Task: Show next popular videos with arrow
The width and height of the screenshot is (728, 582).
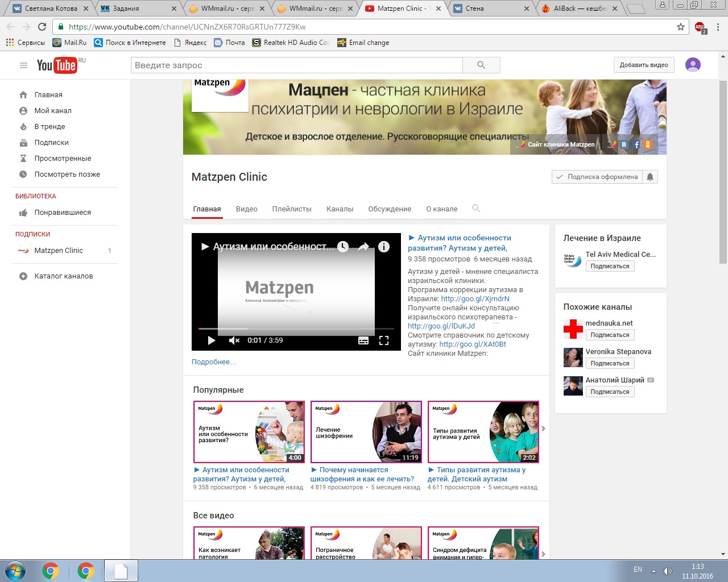Action: [x=543, y=429]
